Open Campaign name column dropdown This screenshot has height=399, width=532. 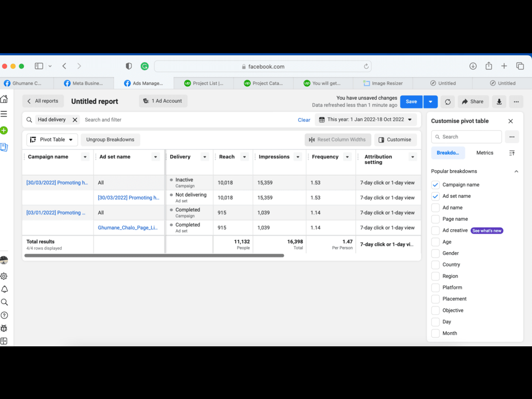(85, 157)
